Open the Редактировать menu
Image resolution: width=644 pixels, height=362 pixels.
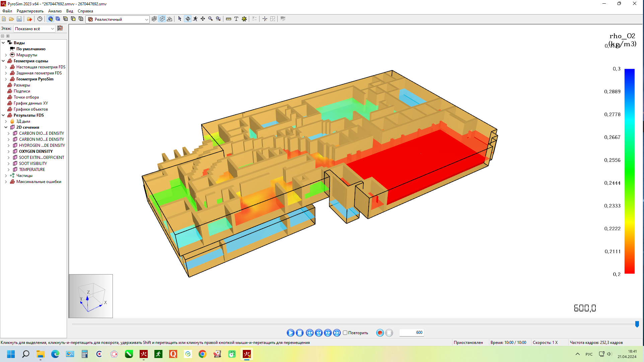pos(30,11)
